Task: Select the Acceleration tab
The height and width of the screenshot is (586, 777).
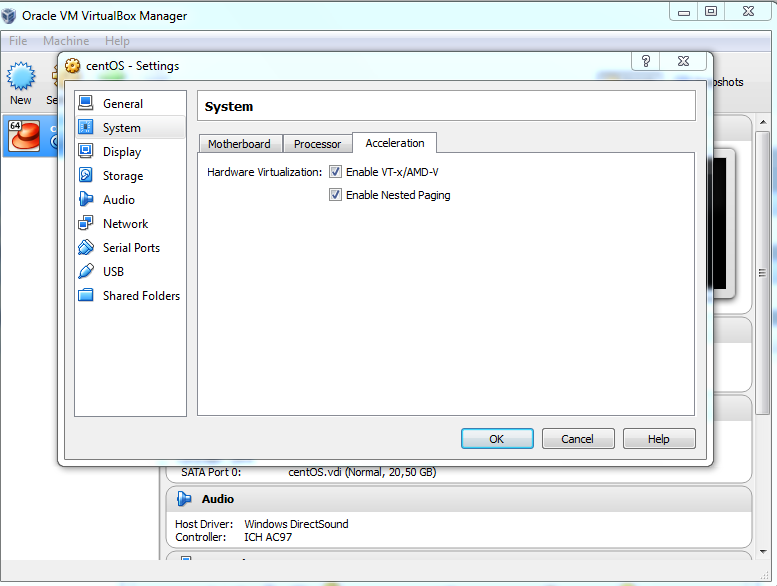Action: coord(394,143)
